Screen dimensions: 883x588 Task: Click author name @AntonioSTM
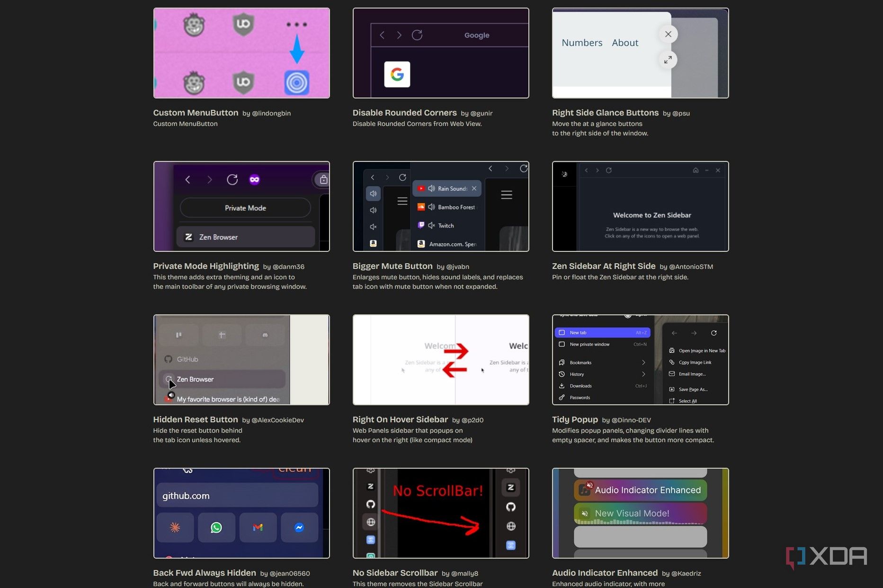[691, 267]
